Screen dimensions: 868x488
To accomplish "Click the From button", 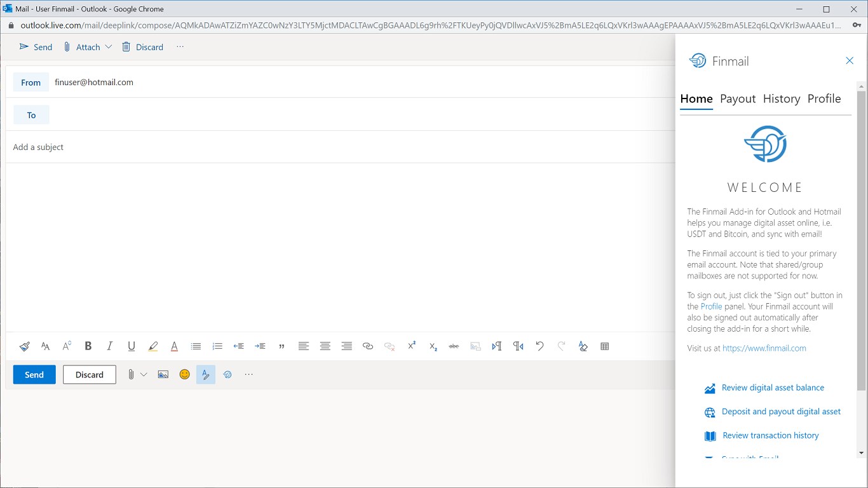I will 31,82.
